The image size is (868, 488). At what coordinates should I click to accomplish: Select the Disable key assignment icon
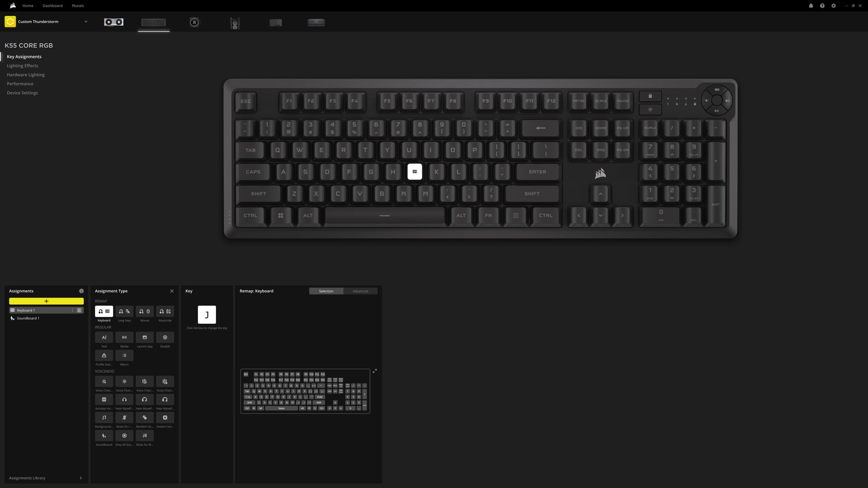tap(165, 338)
